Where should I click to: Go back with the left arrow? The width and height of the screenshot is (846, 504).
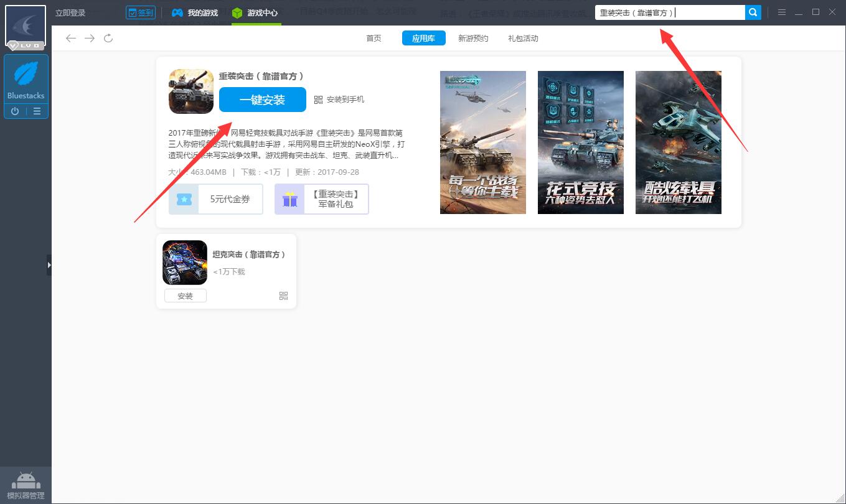71,39
